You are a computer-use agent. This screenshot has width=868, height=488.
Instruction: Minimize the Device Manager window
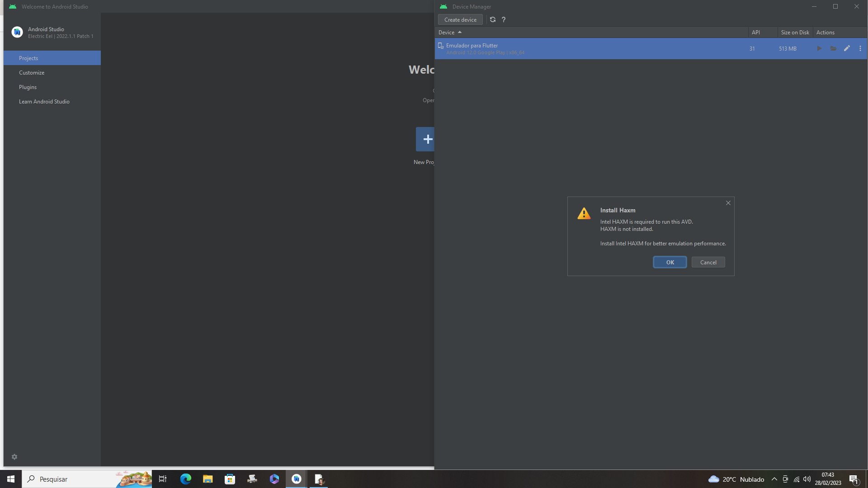tap(814, 6)
